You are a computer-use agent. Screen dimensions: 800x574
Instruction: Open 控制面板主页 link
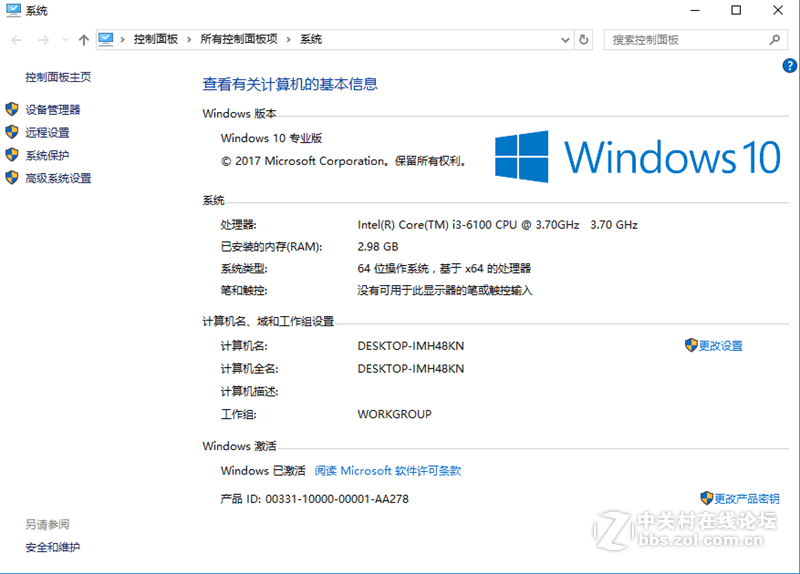point(58,77)
